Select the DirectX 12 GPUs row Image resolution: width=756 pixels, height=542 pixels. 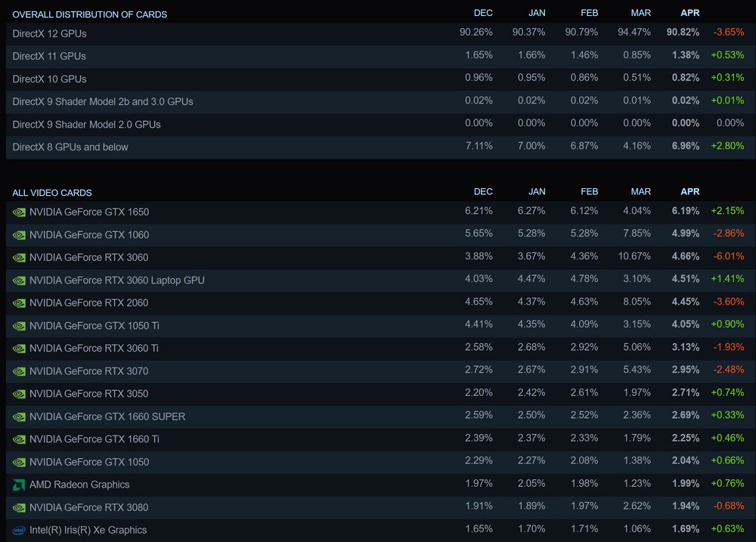click(381, 34)
